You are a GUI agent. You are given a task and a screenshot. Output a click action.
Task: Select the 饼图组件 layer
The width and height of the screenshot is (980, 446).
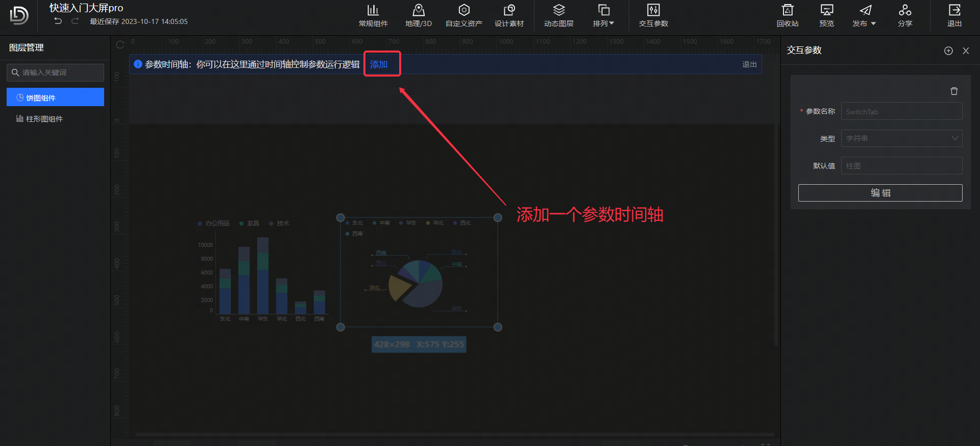[55, 97]
